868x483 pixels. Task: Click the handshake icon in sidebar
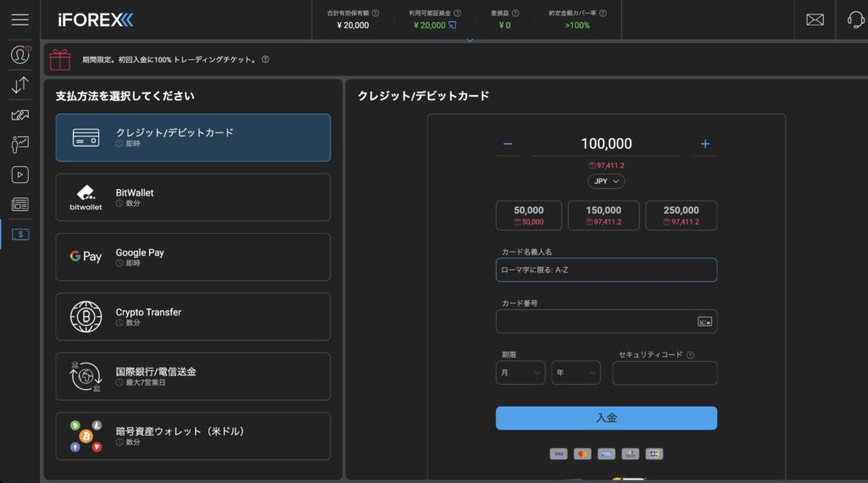(20, 115)
